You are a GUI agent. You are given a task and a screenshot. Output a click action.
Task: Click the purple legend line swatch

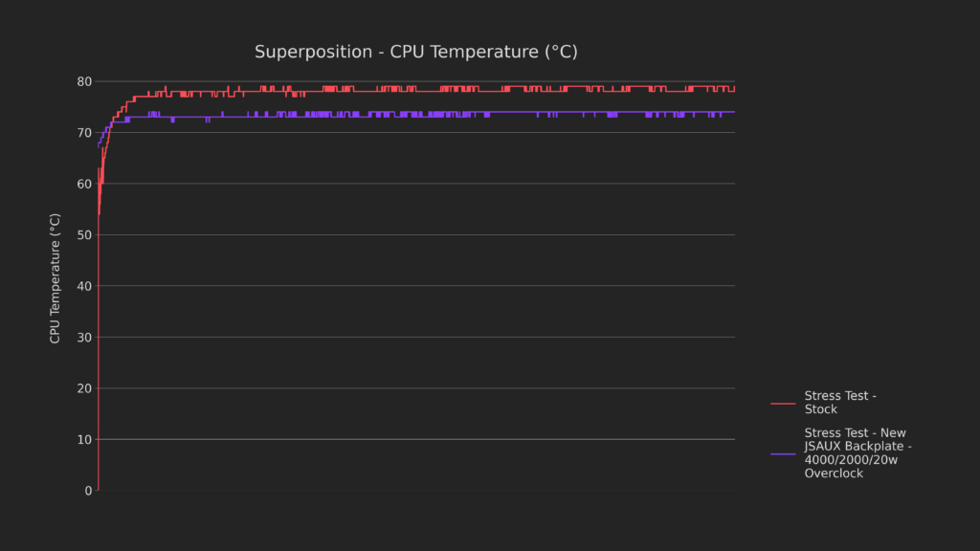click(783, 453)
